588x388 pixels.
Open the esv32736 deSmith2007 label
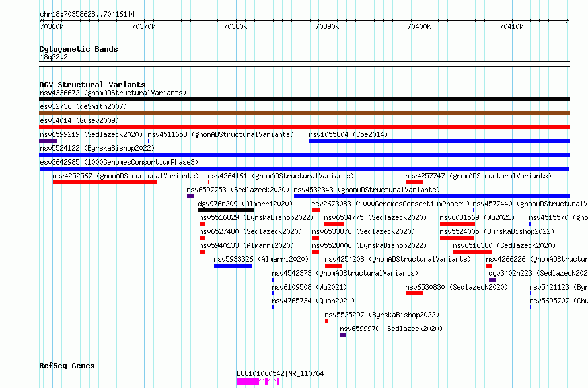click(x=83, y=106)
